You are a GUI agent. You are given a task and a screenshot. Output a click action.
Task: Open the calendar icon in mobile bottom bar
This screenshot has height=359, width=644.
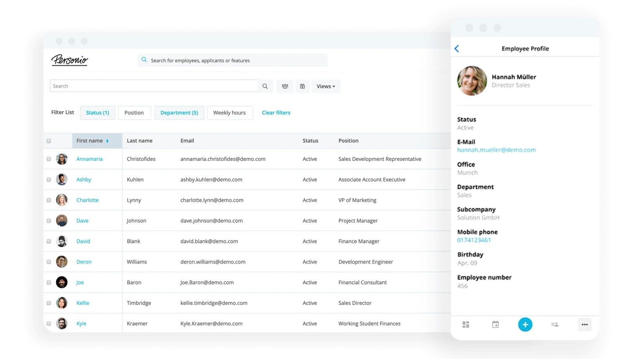click(x=496, y=325)
